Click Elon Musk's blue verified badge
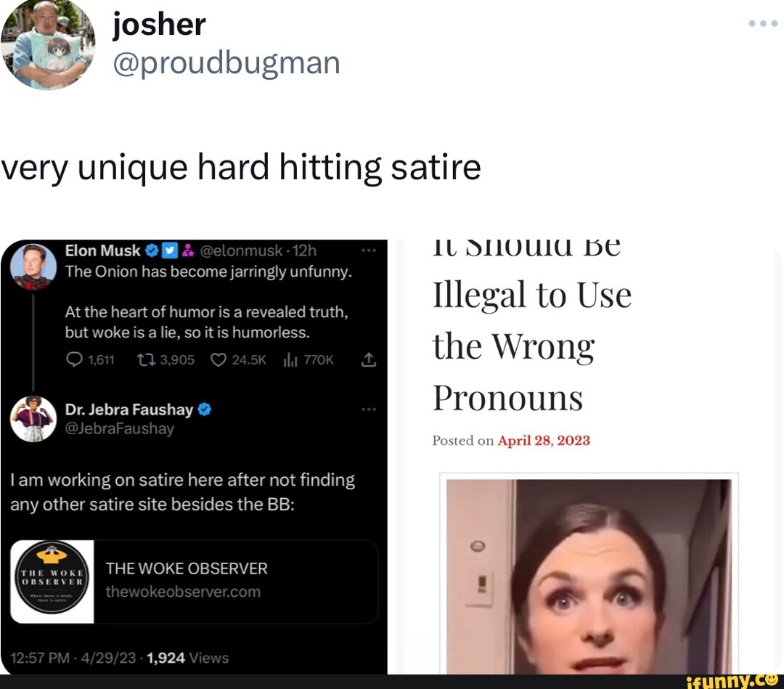The width and height of the screenshot is (784, 689). 152,250
